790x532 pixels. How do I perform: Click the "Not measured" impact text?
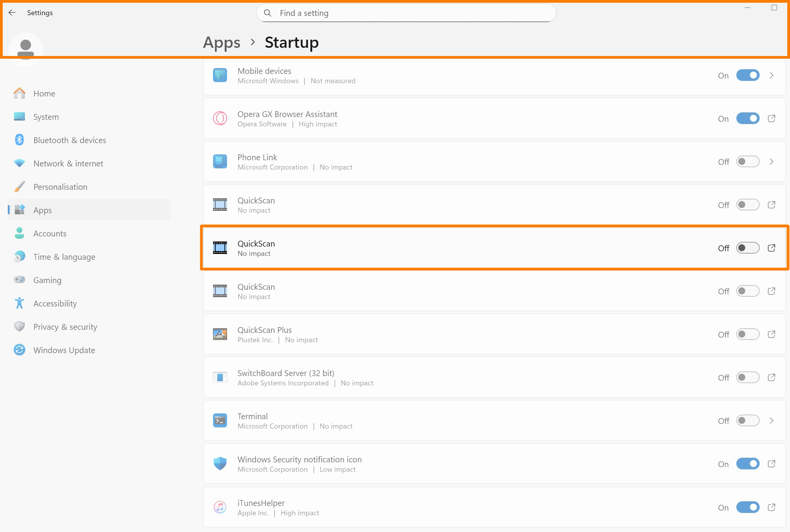(333, 81)
